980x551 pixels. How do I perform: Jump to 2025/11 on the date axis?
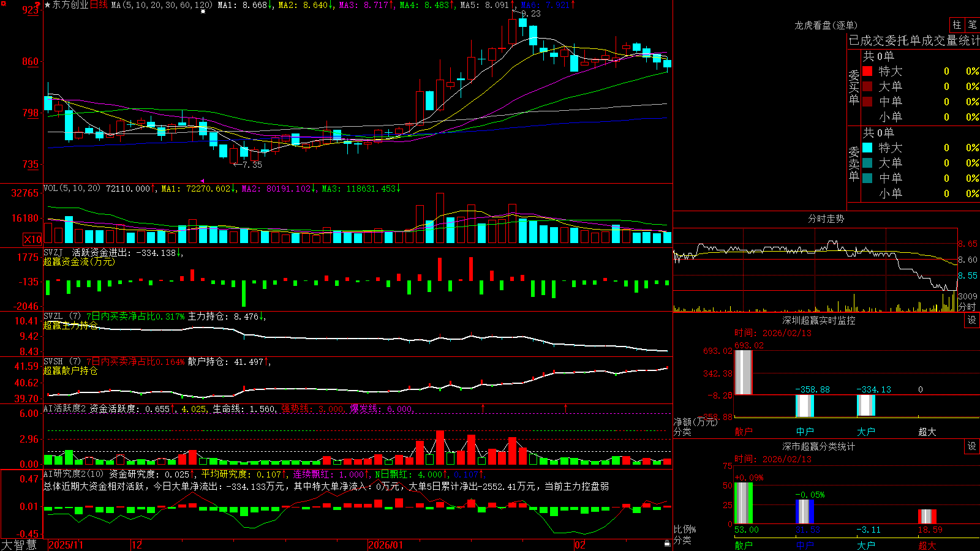66,545
